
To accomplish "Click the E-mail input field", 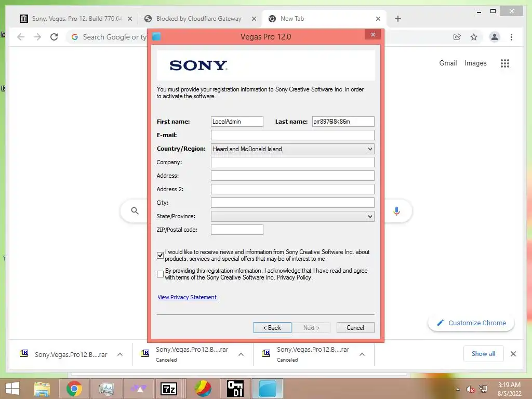I will [x=292, y=135].
